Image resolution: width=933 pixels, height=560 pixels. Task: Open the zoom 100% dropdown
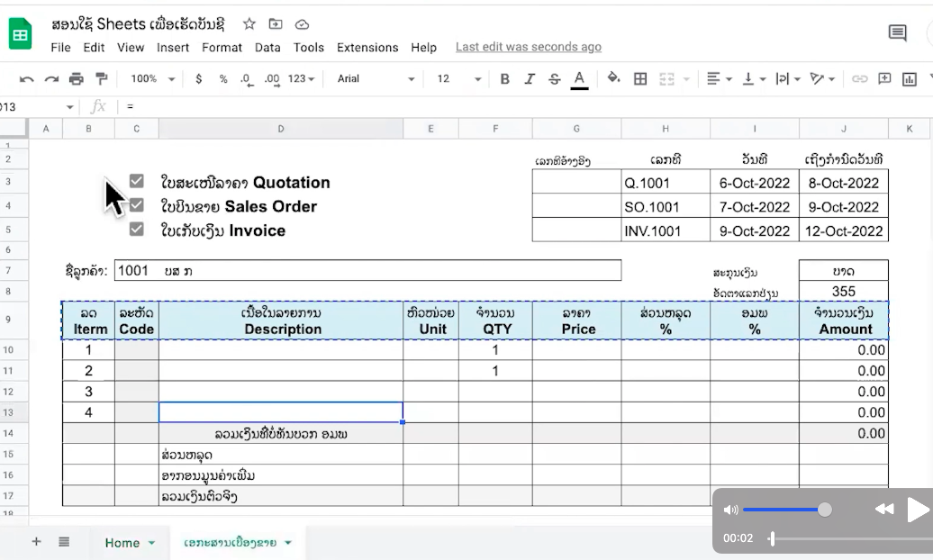click(152, 78)
